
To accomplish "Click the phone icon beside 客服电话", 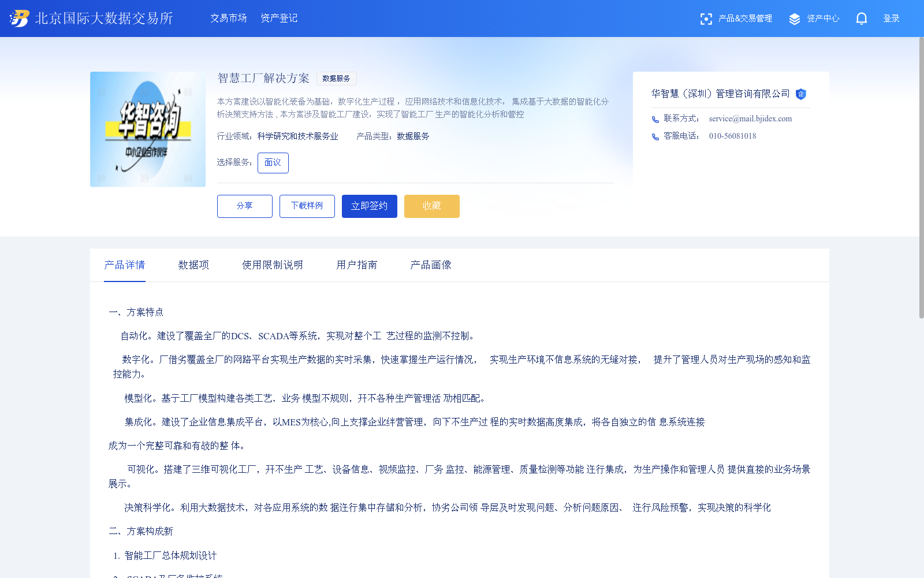I will click(x=655, y=137).
